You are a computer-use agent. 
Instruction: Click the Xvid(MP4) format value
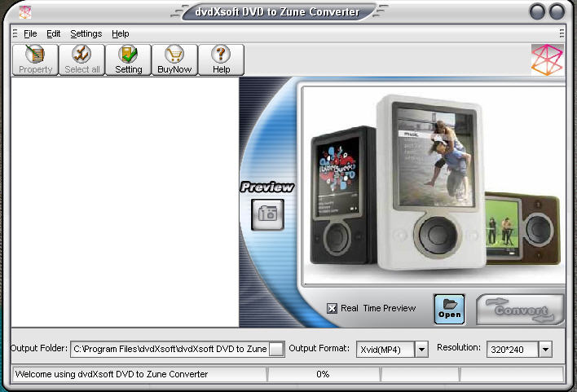pyautogui.click(x=380, y=350)
